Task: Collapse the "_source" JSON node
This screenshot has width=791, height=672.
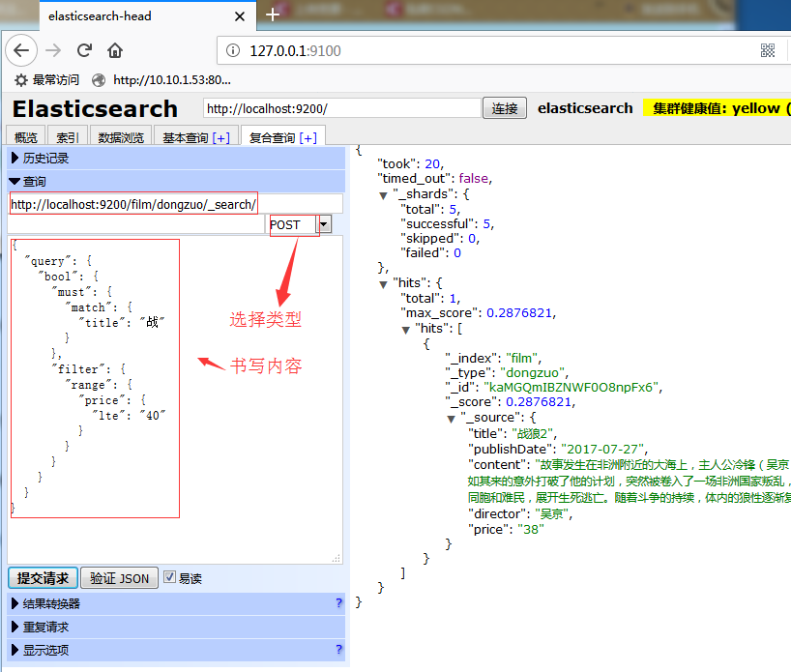Action: pos(452,419)
